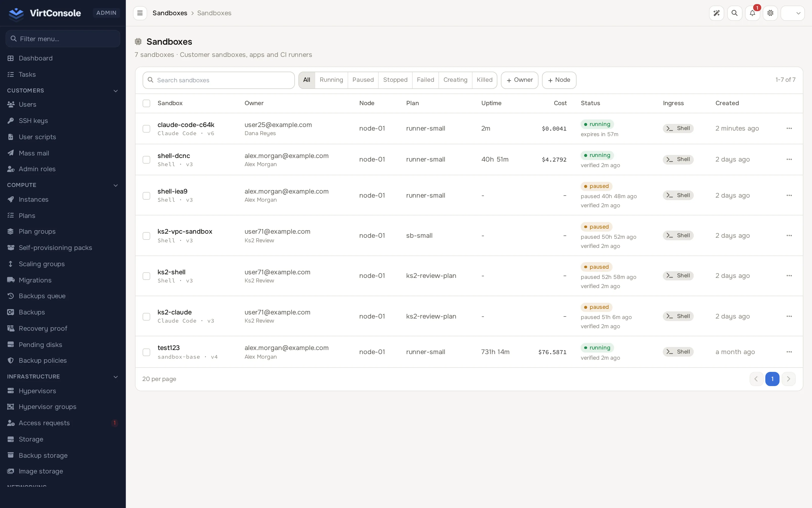The width and height of the screenshot is (812, 508).
Task: Open notifications bell icon
Action: 752,13
